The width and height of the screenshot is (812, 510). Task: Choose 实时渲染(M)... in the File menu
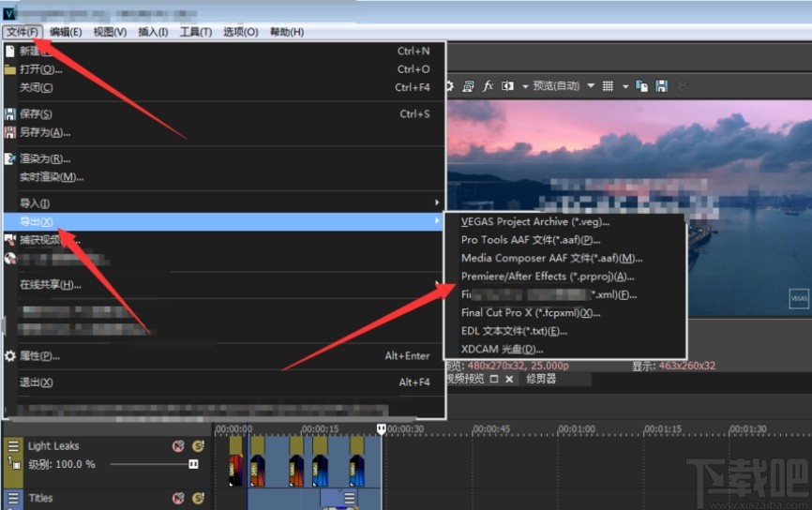coord(224,177)
